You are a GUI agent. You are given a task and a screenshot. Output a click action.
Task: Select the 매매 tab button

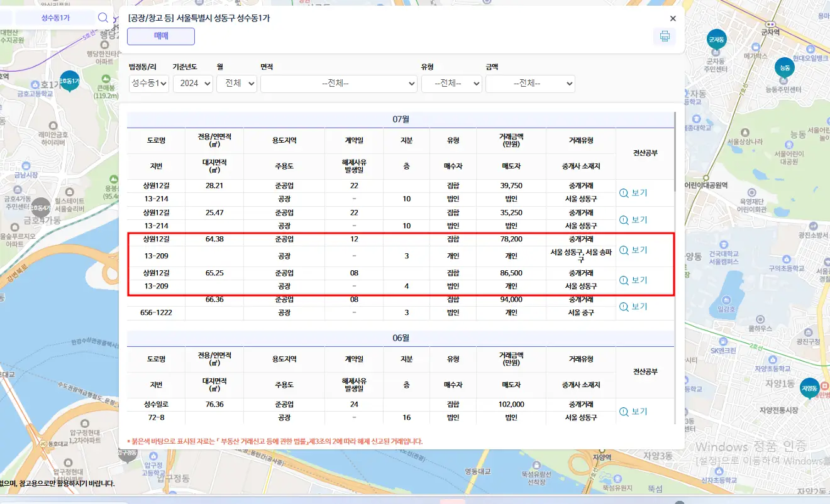pos(161,36)
